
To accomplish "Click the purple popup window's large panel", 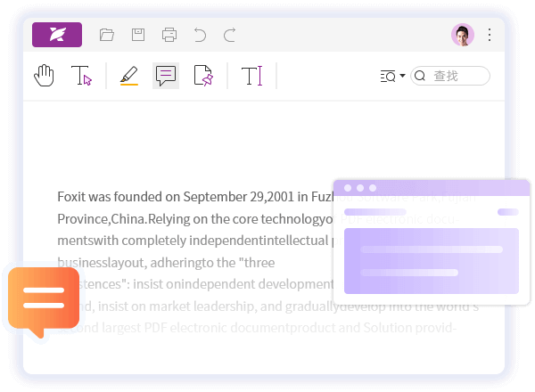I will coord(432,261).
